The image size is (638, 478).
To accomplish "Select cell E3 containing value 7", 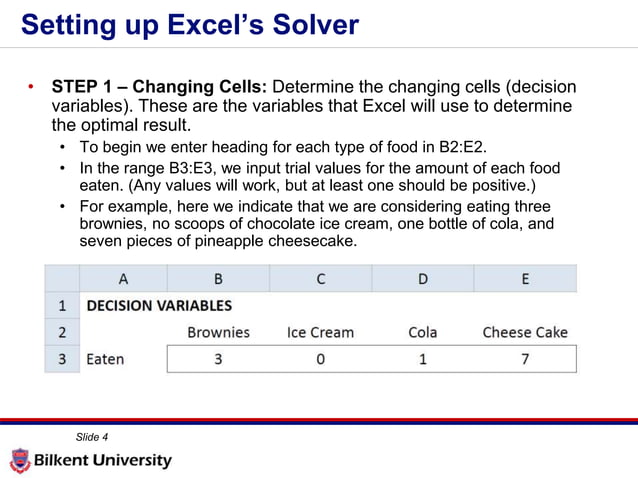I will point(525,359).
